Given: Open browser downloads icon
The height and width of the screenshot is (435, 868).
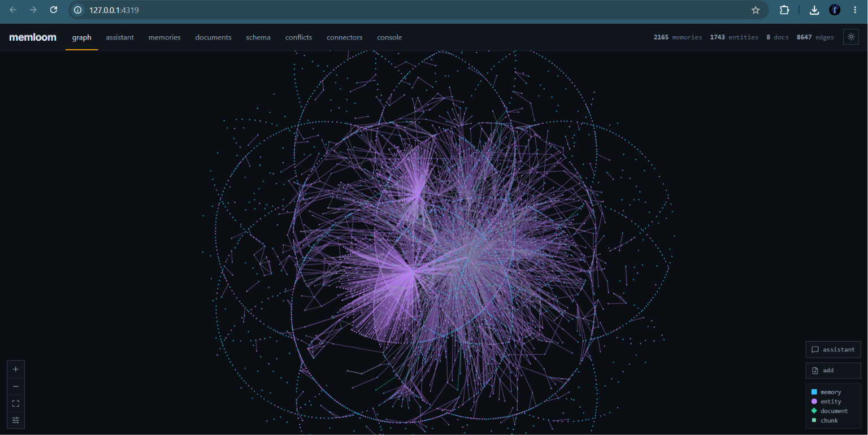Looking at the screenshot, I should (x=814, y=10).
